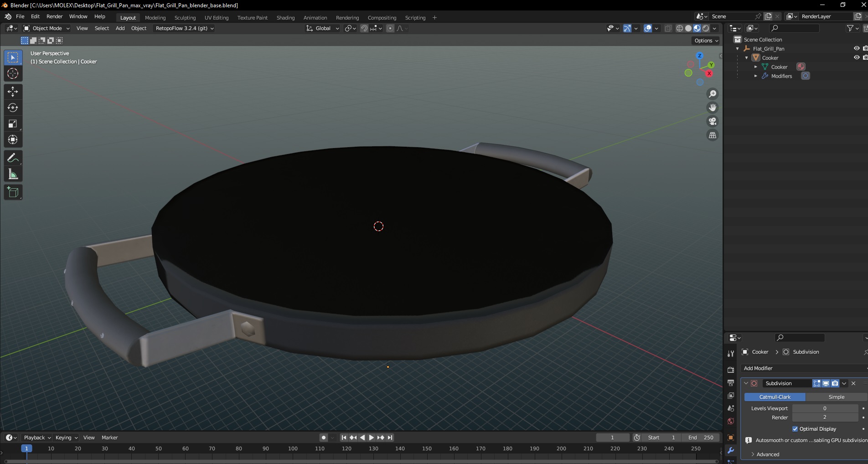Switch to solid viewport shading
The height and width of the screenshot is (464, 868).
pyautogui.click(x=688, y=28)
